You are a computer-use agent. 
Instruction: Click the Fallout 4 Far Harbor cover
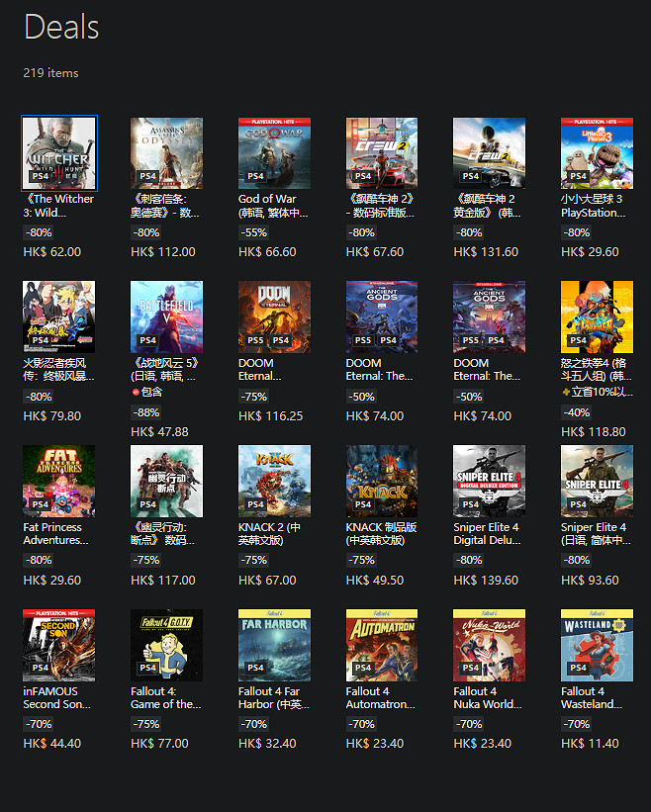click(x=274, y=645)
